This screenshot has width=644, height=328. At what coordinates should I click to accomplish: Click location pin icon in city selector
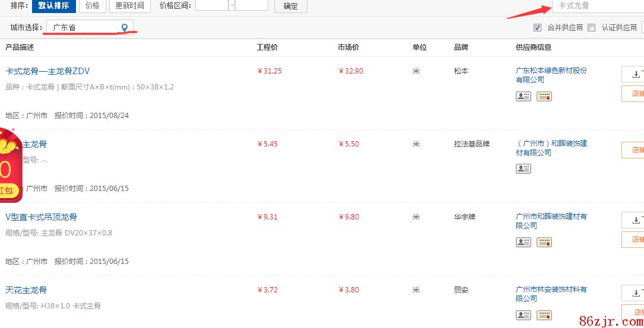point(125,27)
